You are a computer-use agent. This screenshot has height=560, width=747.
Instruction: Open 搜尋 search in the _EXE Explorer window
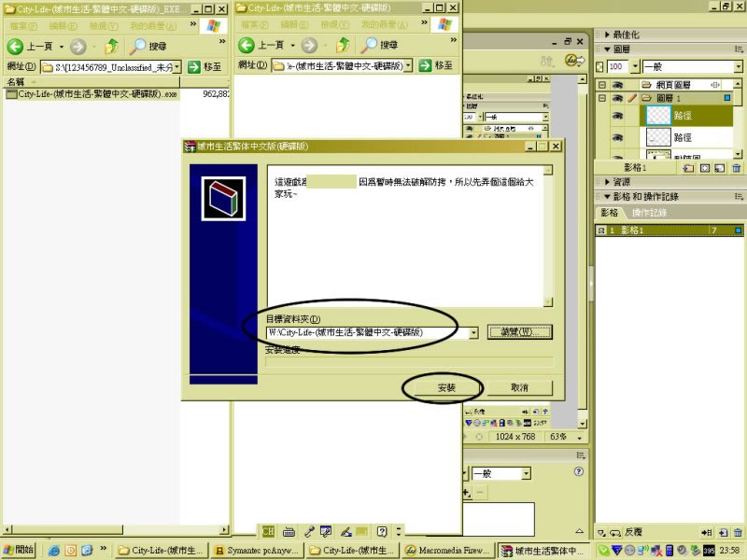pos(148,46)
